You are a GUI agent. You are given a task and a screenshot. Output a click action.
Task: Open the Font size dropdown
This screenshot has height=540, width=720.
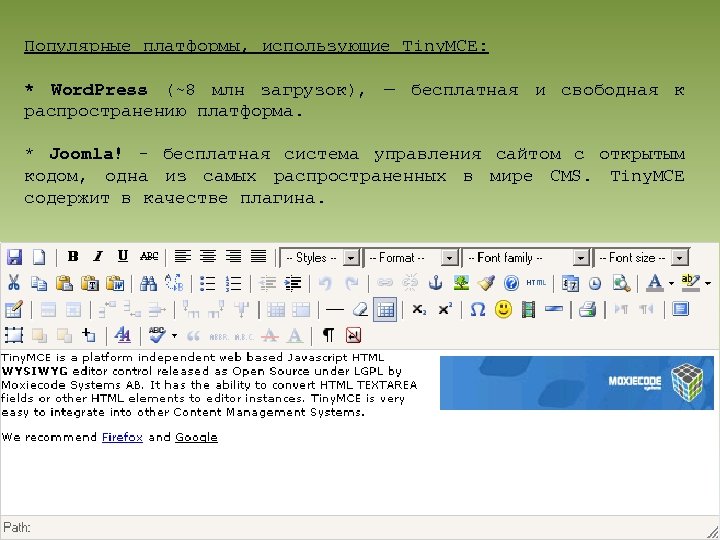pos(641,258)
